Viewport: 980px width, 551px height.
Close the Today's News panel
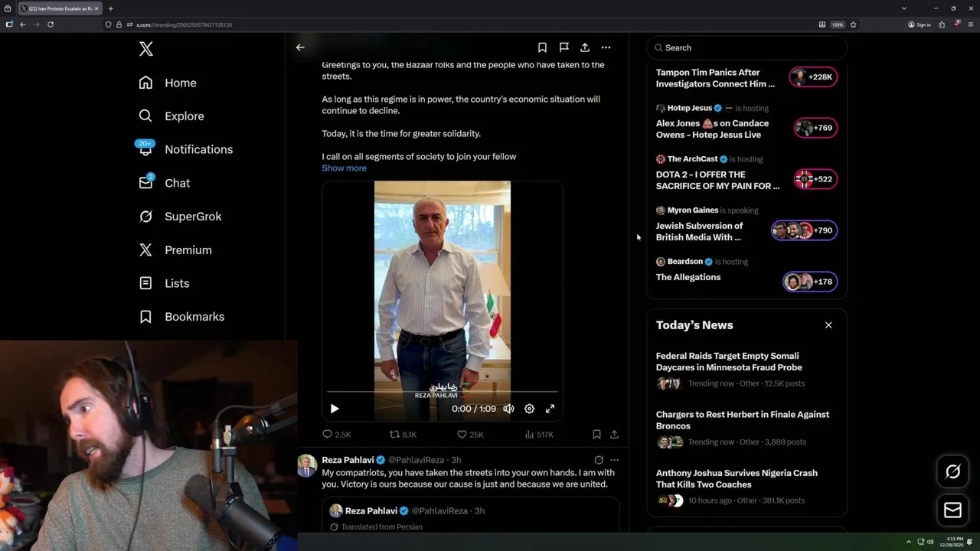tap(828, 325)
